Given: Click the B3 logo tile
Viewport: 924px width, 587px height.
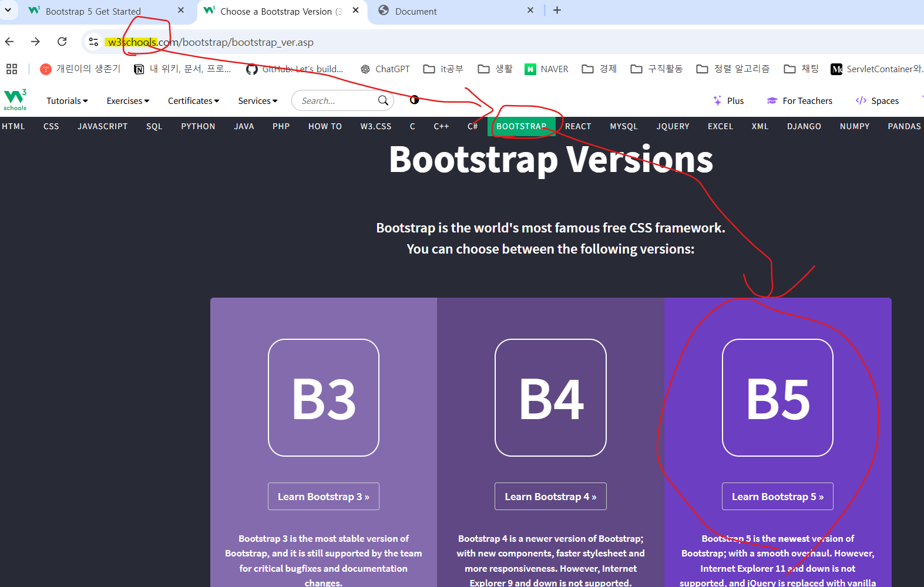Looking at the screenshot, I should pyautogui.click(x=324, y=397).
